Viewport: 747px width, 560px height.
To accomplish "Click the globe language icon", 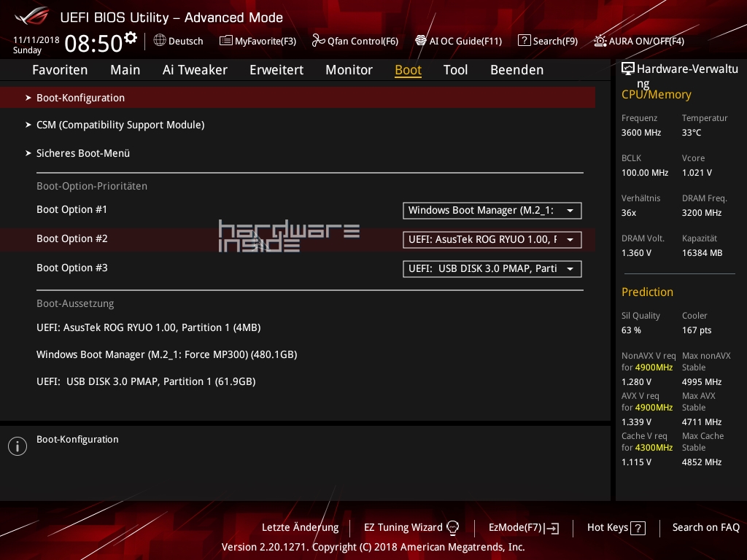I will pos(160,41).
